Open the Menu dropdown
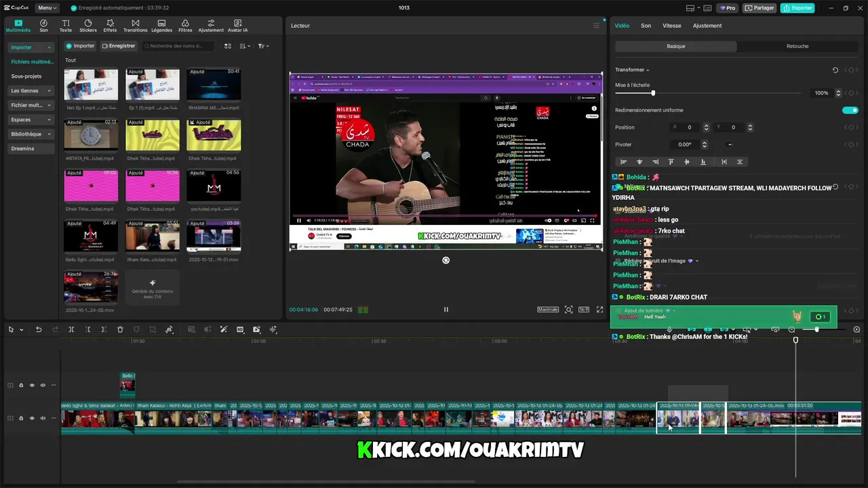 coord(47,8)
